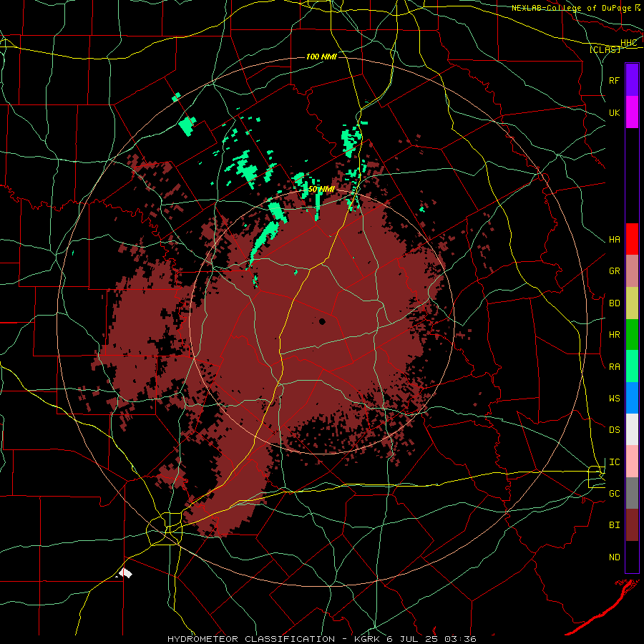
Task: Click the gray GC legend swatch
Action: point(632,493)
